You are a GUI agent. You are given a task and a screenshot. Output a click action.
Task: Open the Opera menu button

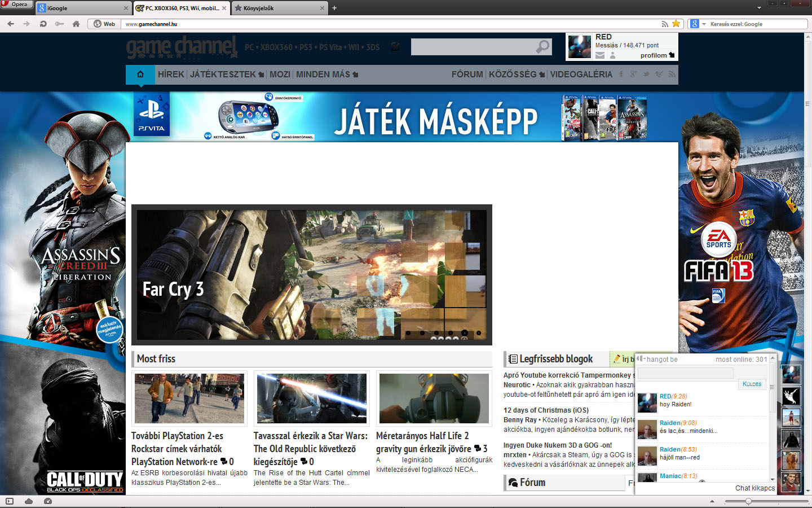(16, 4)
